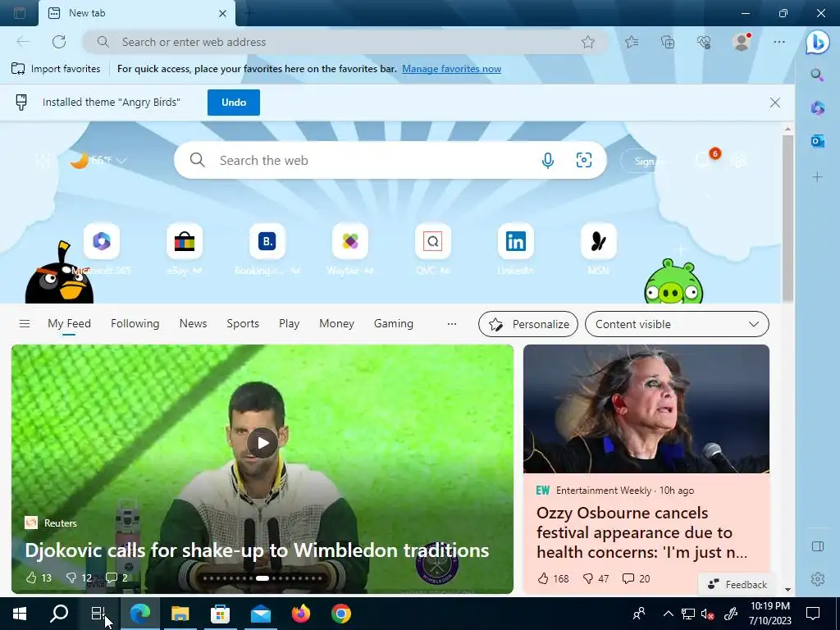
Task: Click the Feedback button
Action: point(737,584)
